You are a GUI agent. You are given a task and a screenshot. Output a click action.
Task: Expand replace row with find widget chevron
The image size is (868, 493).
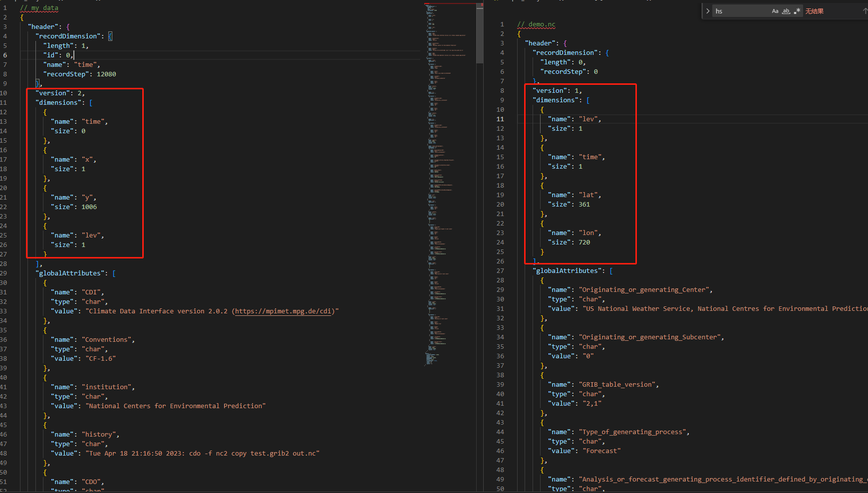(708, 11)
